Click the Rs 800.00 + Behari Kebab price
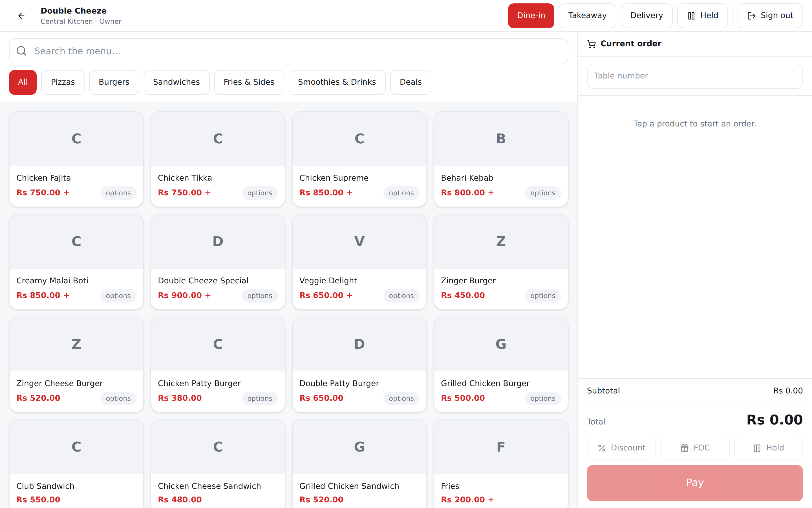 point(467,193)
